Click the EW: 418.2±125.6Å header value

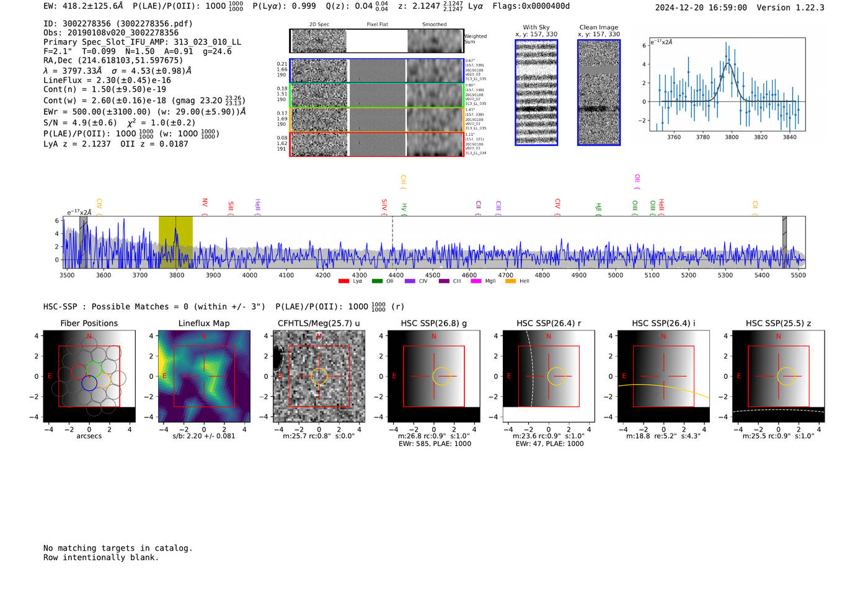tap(83, 6)
